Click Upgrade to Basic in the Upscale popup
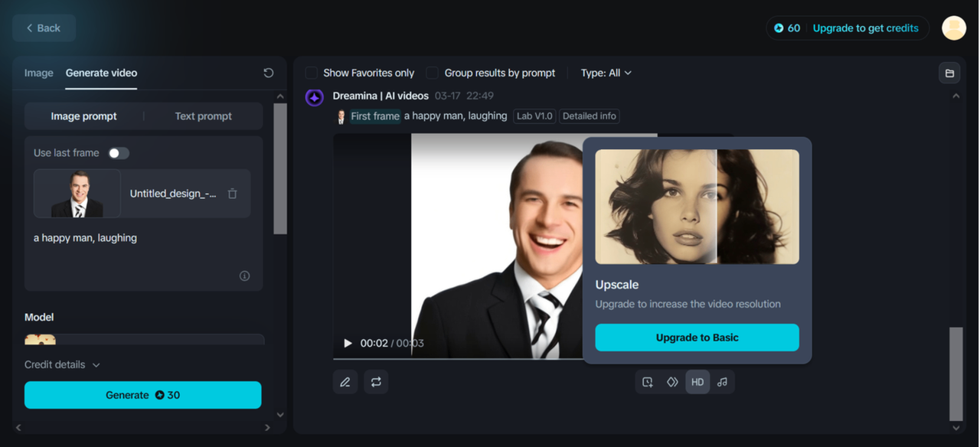Viewport: 980px width, 447px height. pyautogui.click(x=697, y=338)
